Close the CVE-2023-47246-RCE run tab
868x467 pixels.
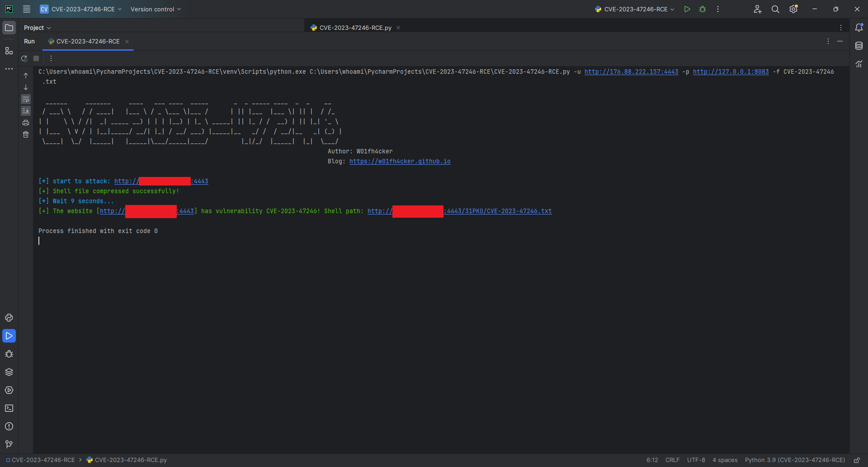pos(127,41)
